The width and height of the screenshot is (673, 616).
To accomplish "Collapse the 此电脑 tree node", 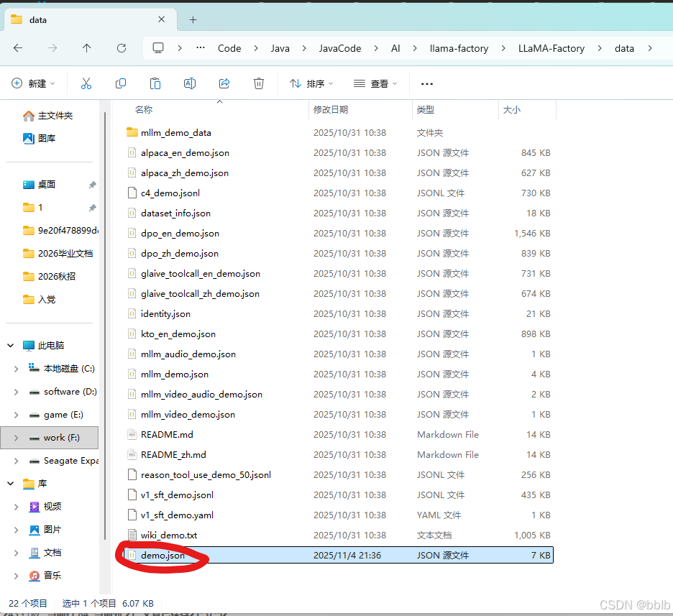I will point(11,345).
